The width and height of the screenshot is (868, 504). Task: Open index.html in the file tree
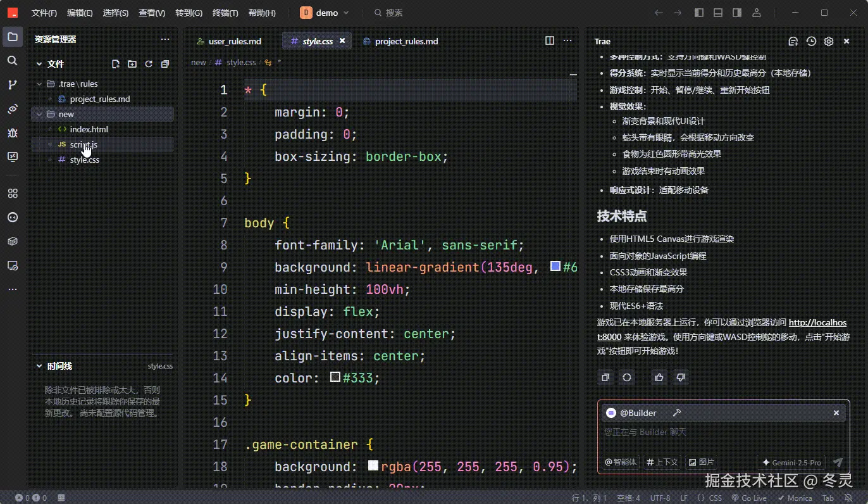tap(89, 129)
